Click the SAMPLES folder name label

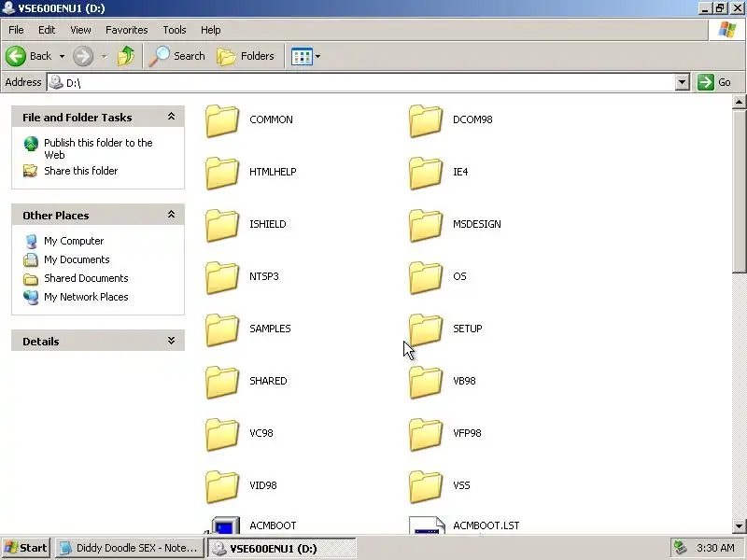tap(270, 329)
